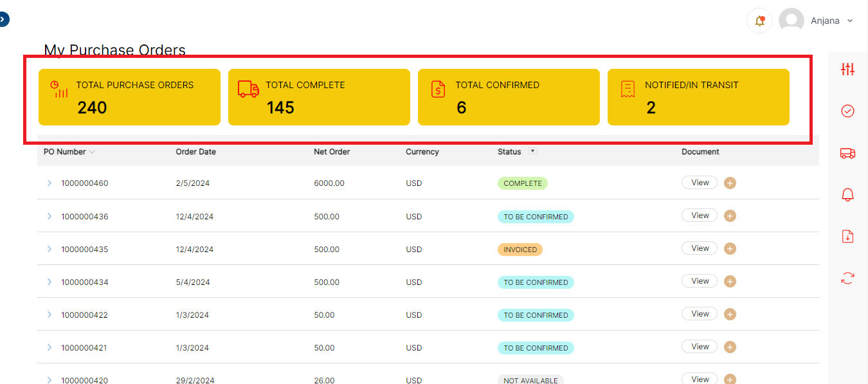Image resolution: width=868 pixels, height=384 pixels.
Task: Click the delivery truck icon in right sidebar
Action: click(x=847, y=153)
